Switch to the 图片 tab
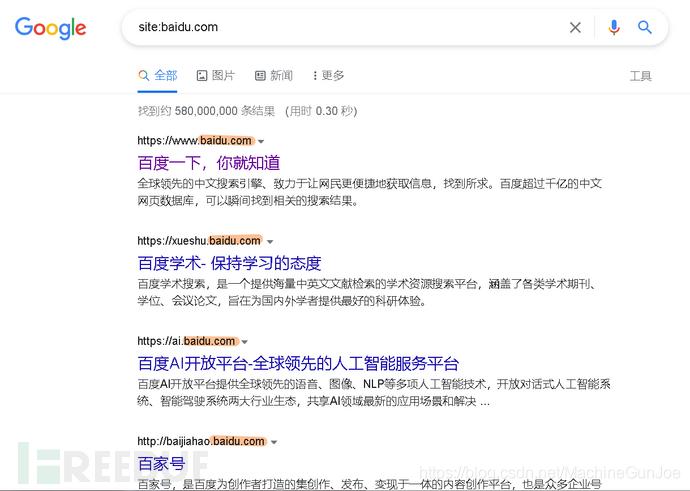This screenshot has height=491, width=690. (x=216, y=76)
